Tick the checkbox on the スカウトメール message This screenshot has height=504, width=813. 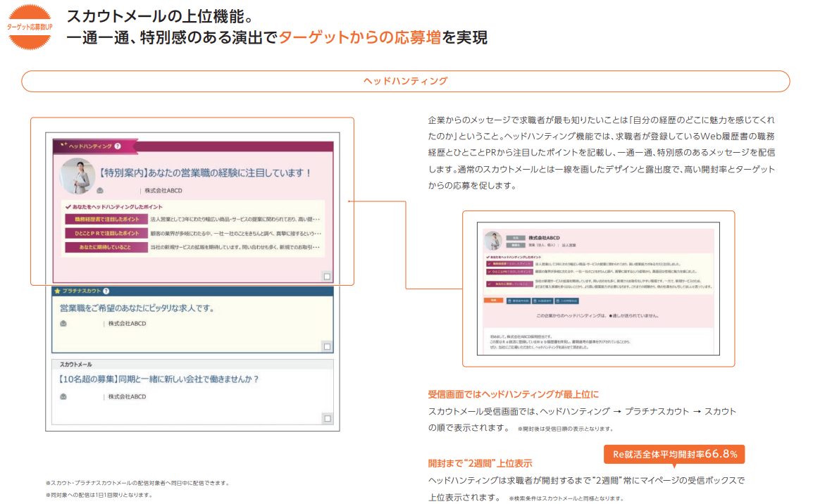[x=327, y=418]
